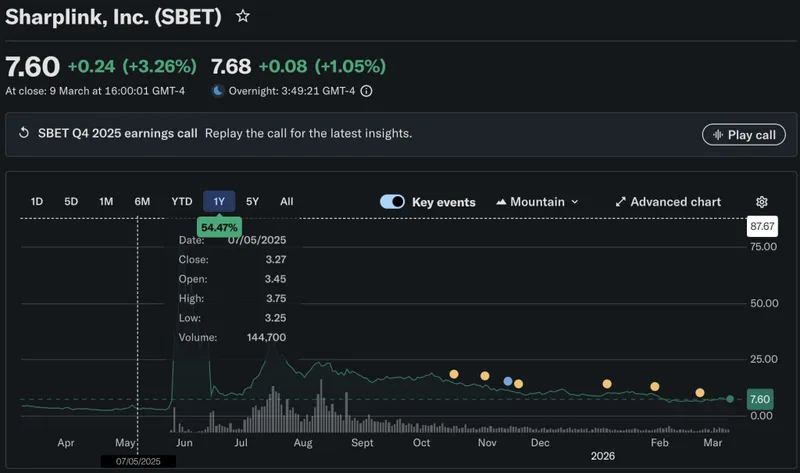Click the green current price dot on the chart
The width and height of the screenshot is (800, 473).
coord(730,399)
